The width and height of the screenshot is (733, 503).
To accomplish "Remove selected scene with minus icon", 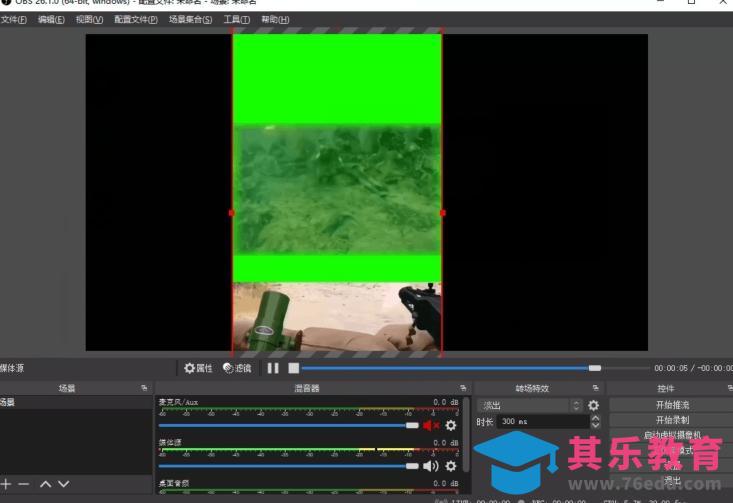I will [x=24, y=484].
